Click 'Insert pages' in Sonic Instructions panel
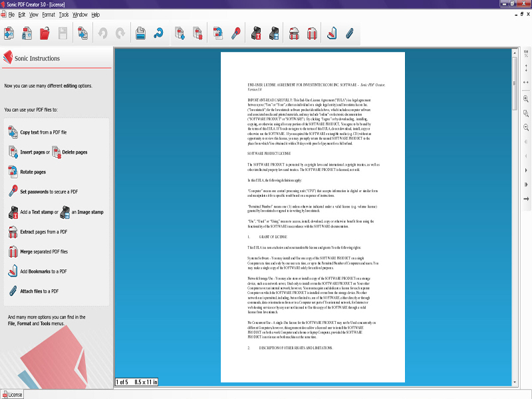The height and width of the screenshot is (399, 532). (x=33, y=152)
